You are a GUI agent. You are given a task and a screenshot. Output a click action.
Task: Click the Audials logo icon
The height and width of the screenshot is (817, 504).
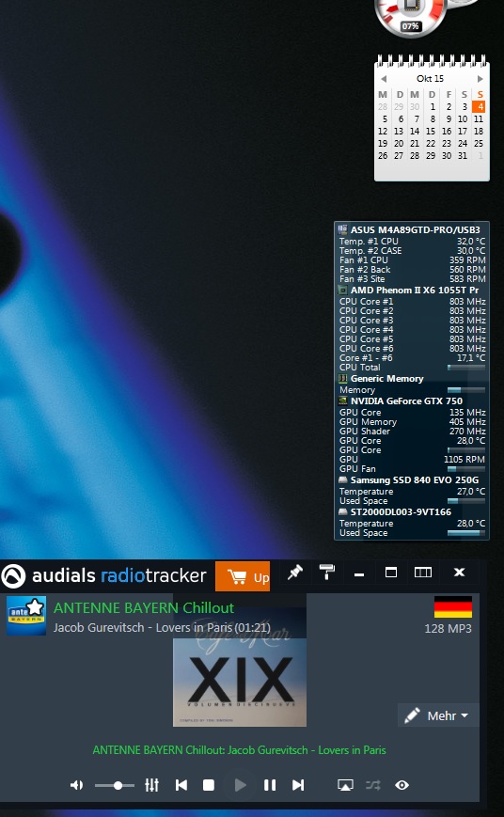point(13,577)
